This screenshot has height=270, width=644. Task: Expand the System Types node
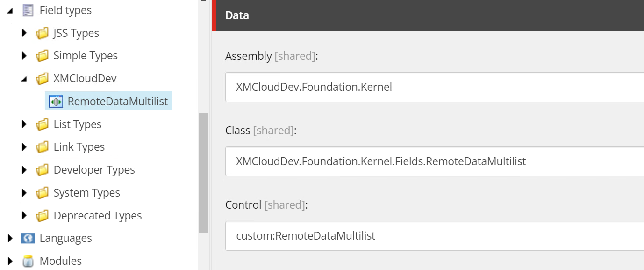click(24, 192)
